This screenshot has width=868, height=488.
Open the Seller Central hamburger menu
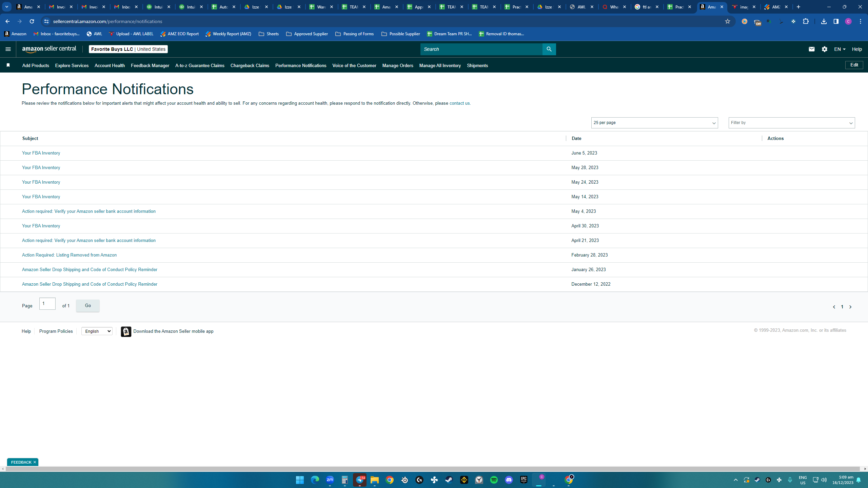8,49
